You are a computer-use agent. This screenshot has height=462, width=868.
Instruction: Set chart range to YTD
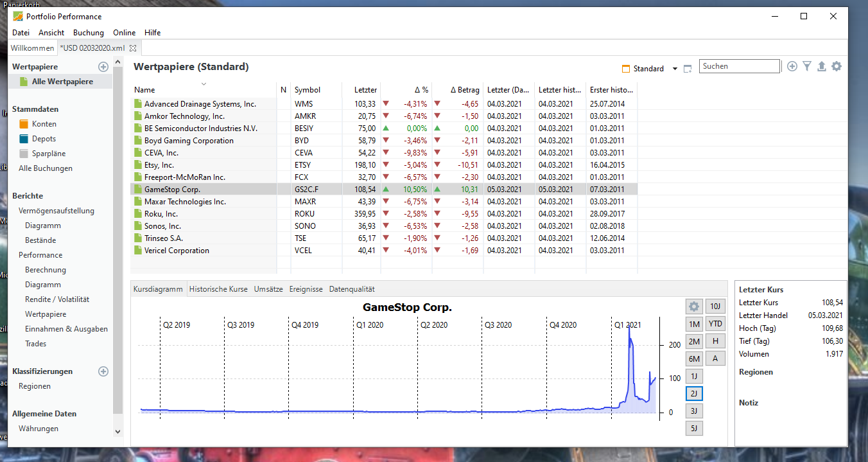click(x=715, y=324)
